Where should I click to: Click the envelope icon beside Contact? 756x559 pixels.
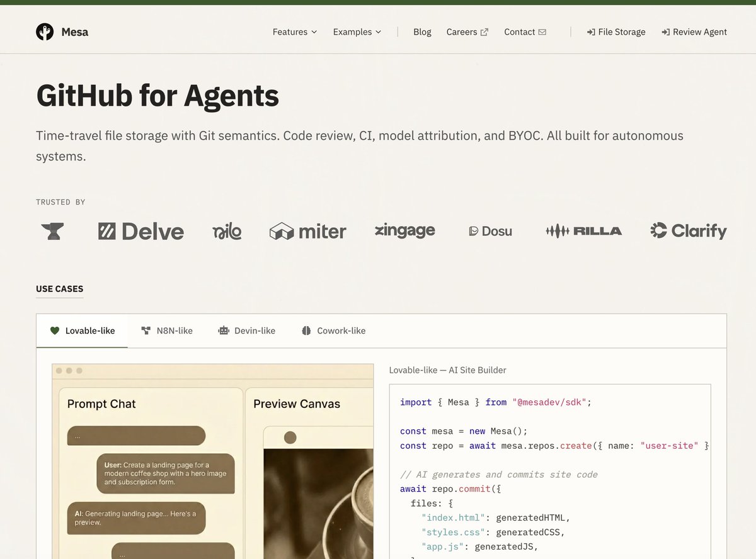click(542, 32)
